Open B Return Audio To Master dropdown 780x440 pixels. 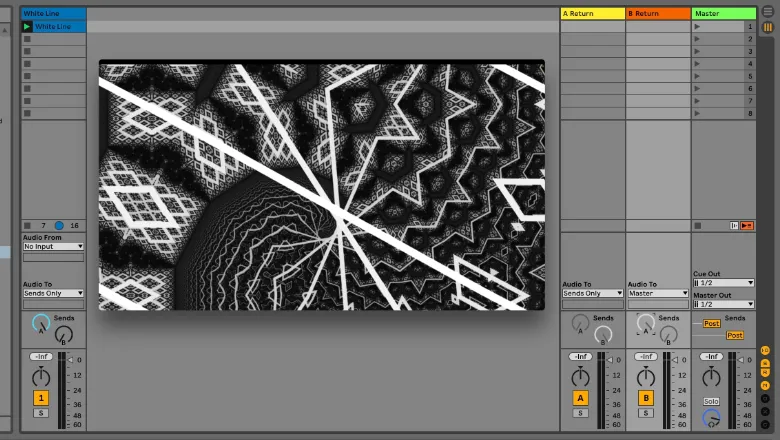point(658,293)
